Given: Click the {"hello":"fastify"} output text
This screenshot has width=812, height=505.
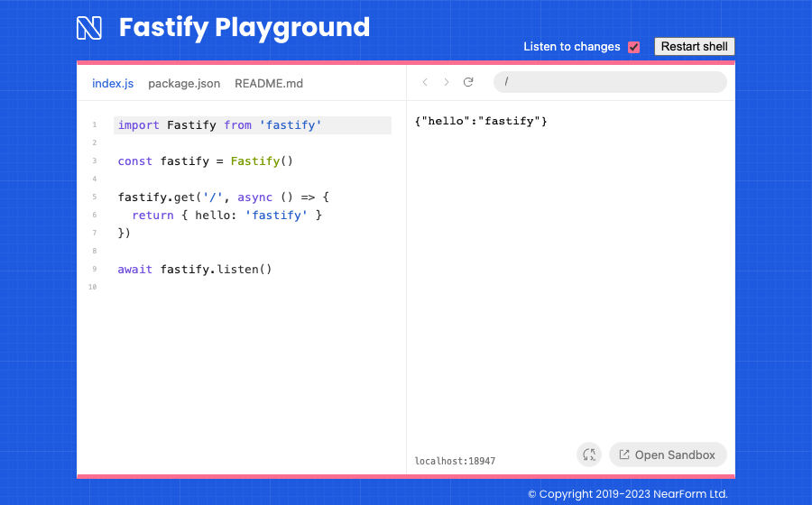Looking at the screenshot, I should point(481,121).
